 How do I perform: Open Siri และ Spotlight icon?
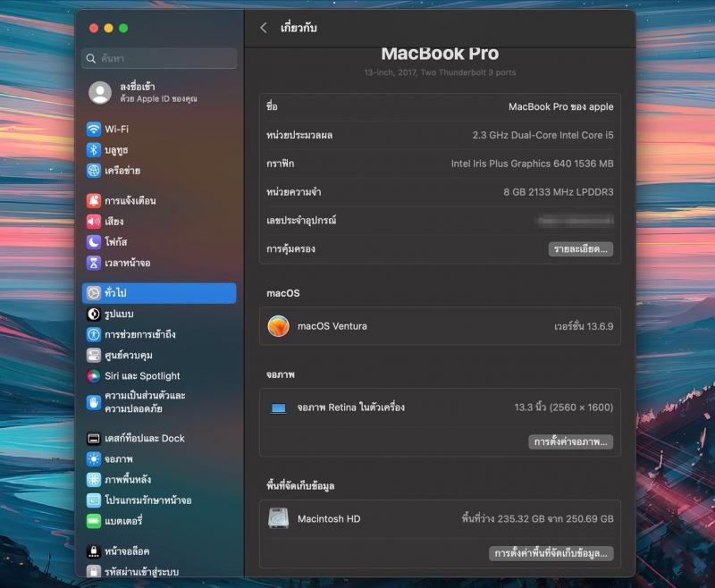click(x=94, y=376)
